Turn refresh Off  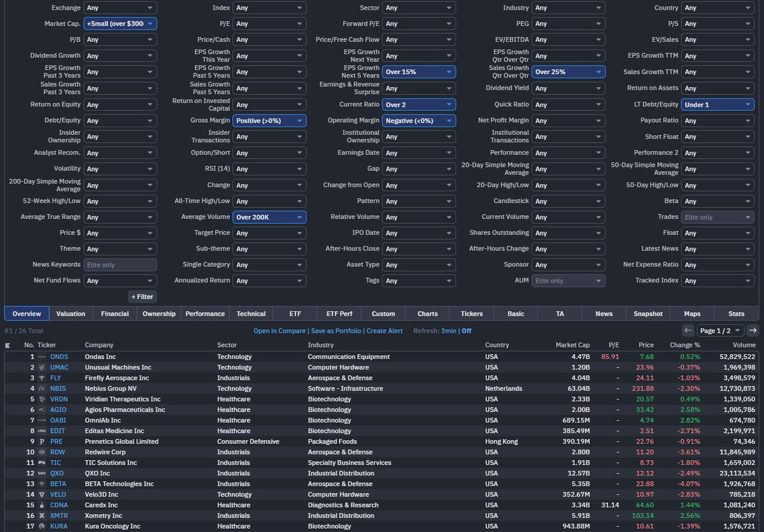(x=467, y=331)
